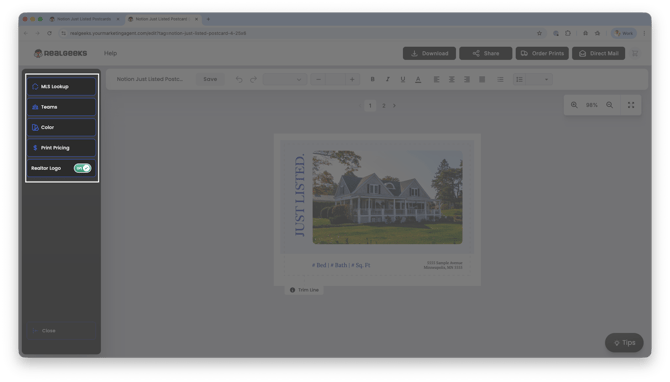Go back in the browser
670x382 pixels.
click(x=26, y=33)
